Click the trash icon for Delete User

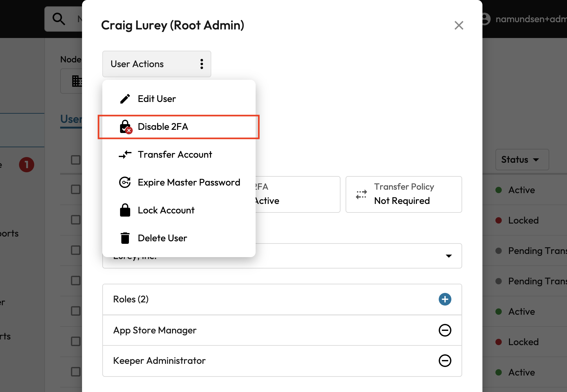[125, 238]
